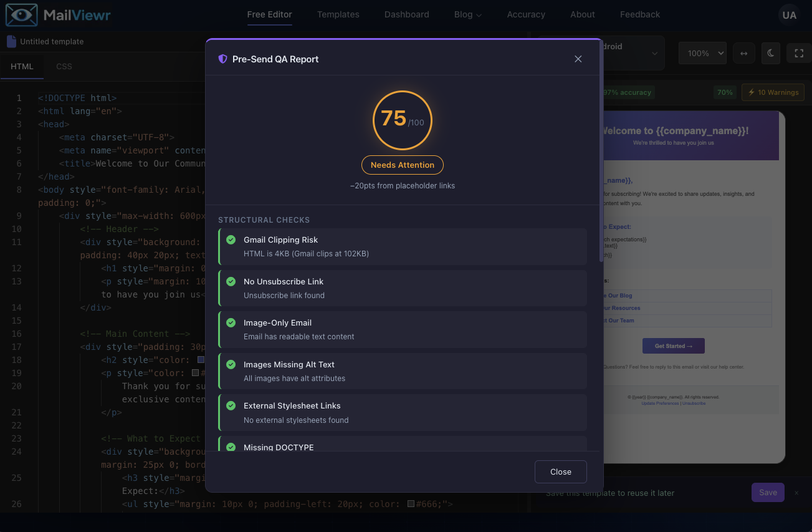The width and height of the screenshot is (812, 532).
Task: Click 'Email has readable text content' description
Action: (299, 337)
